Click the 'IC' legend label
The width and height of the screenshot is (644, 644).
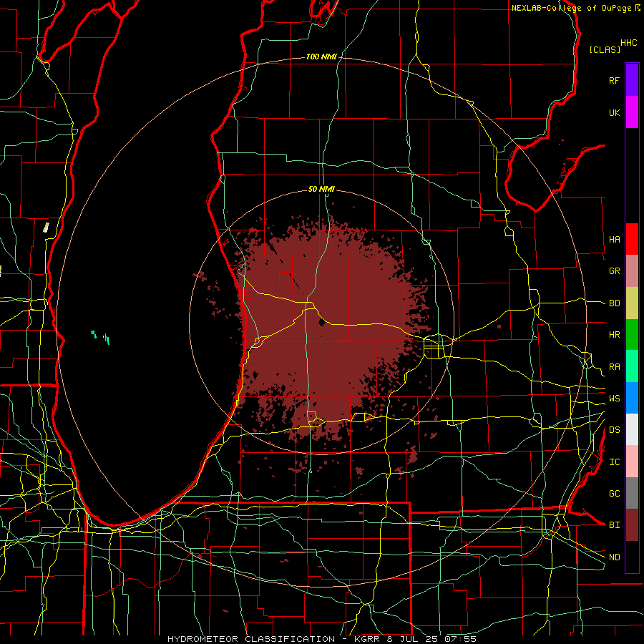pyautogui.click(x=614, y=462)
